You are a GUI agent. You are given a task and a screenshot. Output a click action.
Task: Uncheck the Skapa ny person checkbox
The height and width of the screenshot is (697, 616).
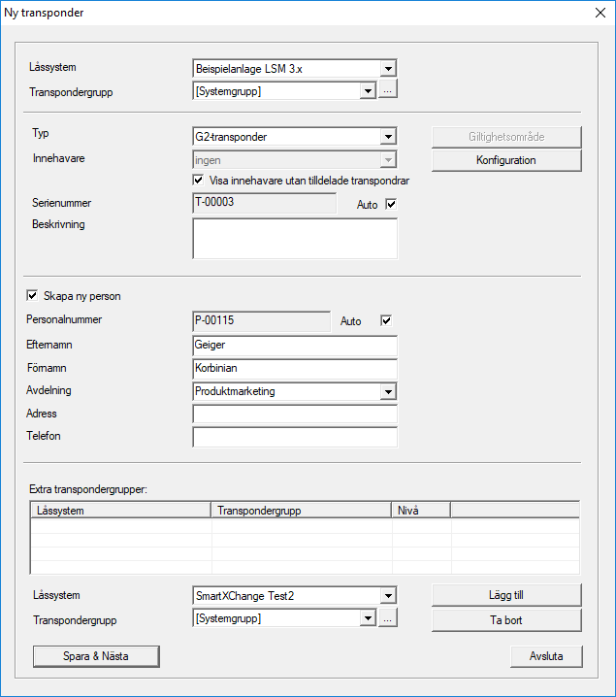(33, 296)
